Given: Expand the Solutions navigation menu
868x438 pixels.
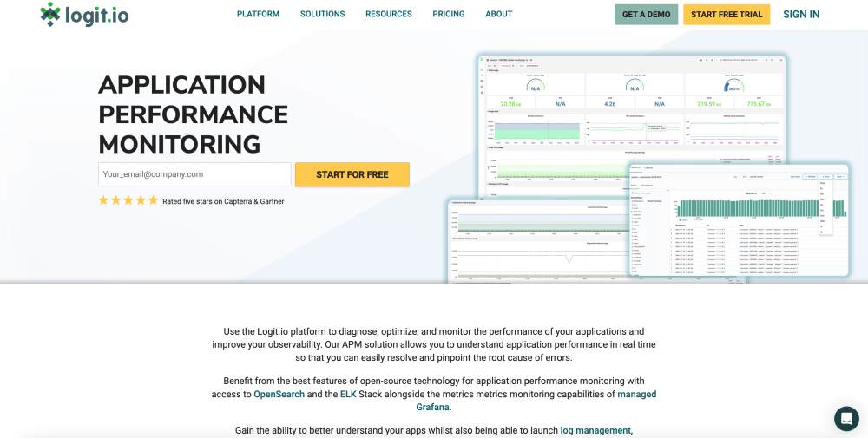Looking at the screenshot, I should 322,15.
